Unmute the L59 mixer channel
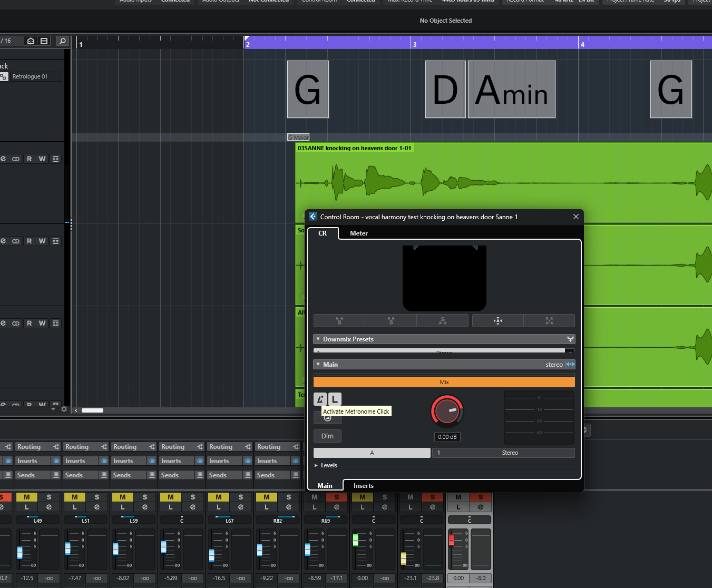The image size is (712, 588). point(122,497)
